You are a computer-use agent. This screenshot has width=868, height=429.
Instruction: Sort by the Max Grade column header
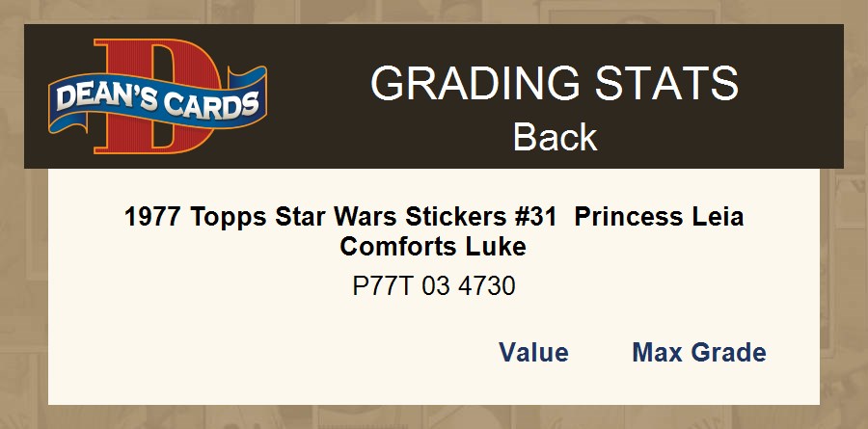coord(698,353)
